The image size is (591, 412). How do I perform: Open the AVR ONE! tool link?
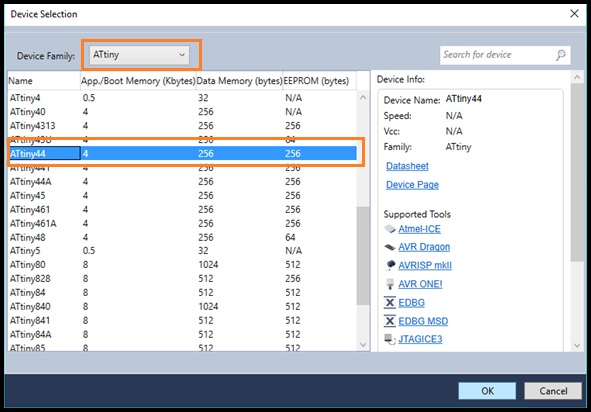point(420,284)
